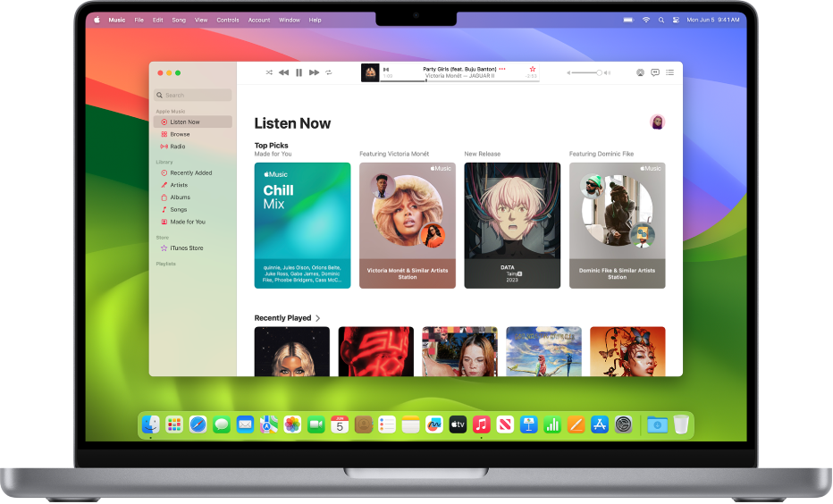The height and width of the screenshot is (504, 833).
Task: Open the Apple menu
Action: pyautogui.click(x=97, y=20)
